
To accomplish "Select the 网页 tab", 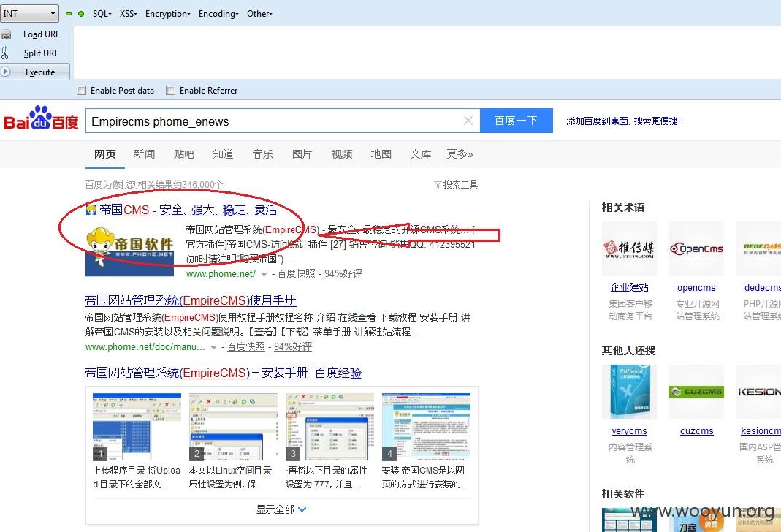I will click(105, 154).
